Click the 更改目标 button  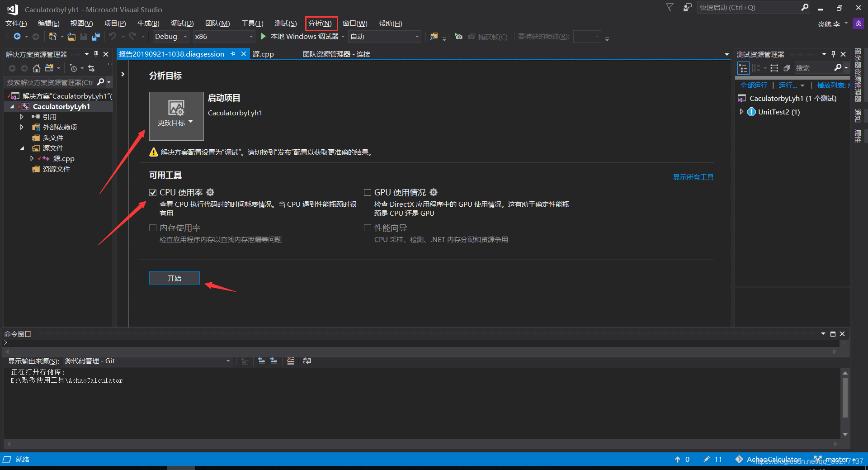coord(176,116)
